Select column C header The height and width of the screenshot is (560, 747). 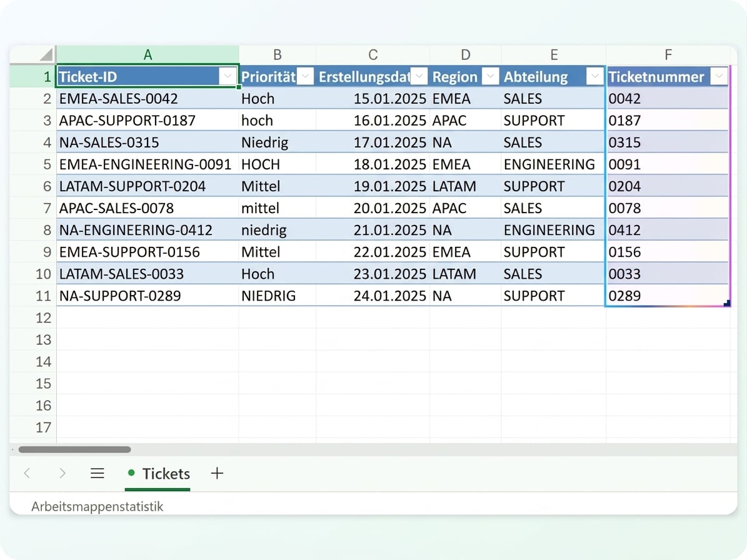pos(373,55)
